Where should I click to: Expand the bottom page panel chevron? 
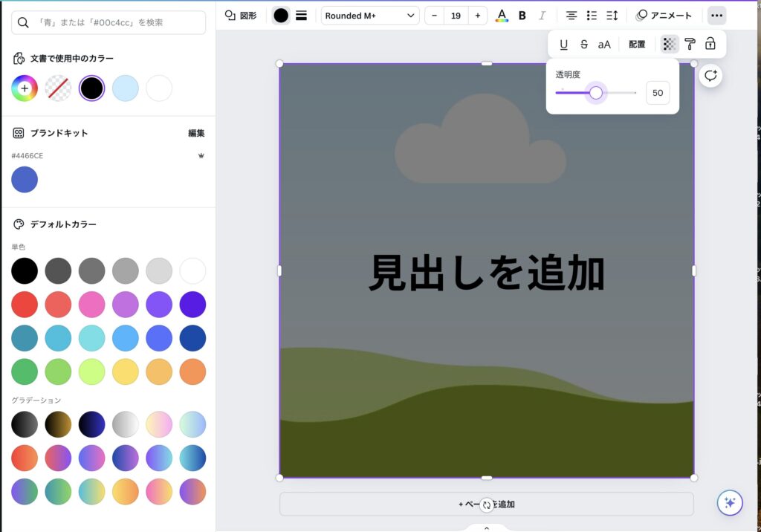487,528
